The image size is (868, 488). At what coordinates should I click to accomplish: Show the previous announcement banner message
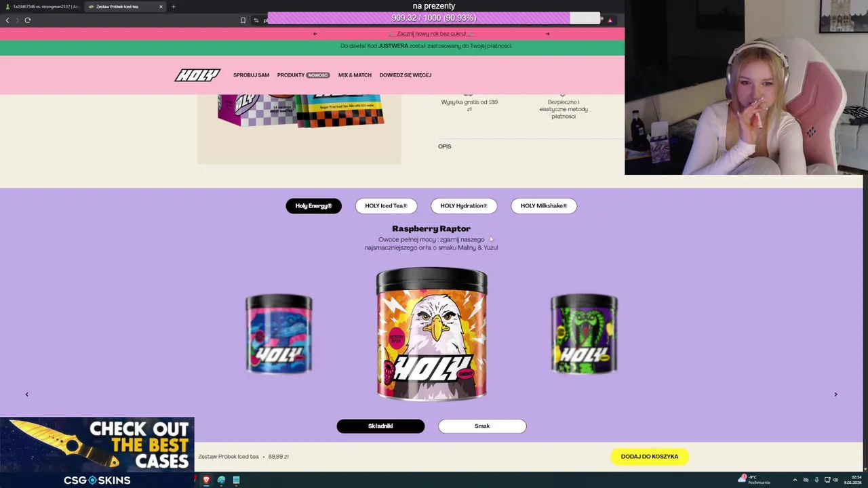[x=315, y=34]
